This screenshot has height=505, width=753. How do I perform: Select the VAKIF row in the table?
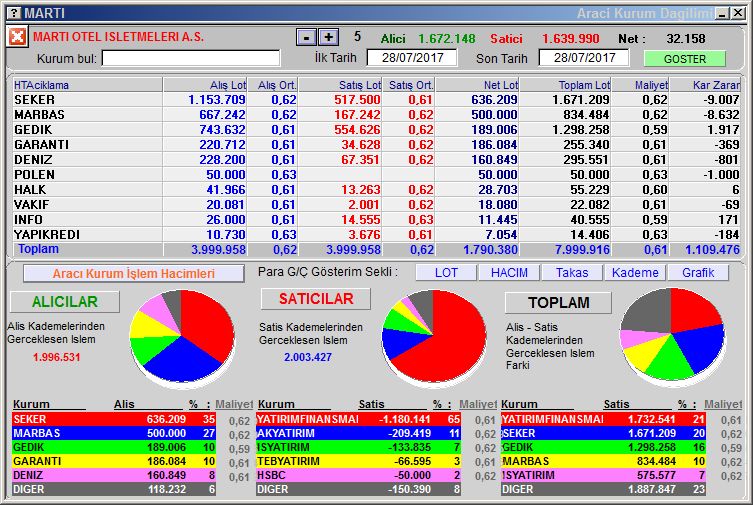coord(376,204)
